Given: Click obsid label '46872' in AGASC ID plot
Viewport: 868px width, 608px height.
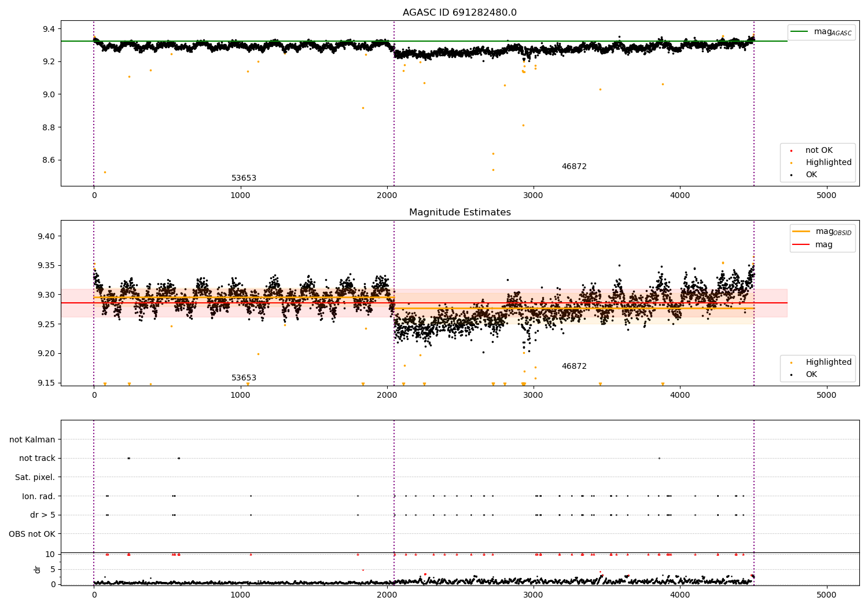Looking at the screenshot, I should pos(574,167).
